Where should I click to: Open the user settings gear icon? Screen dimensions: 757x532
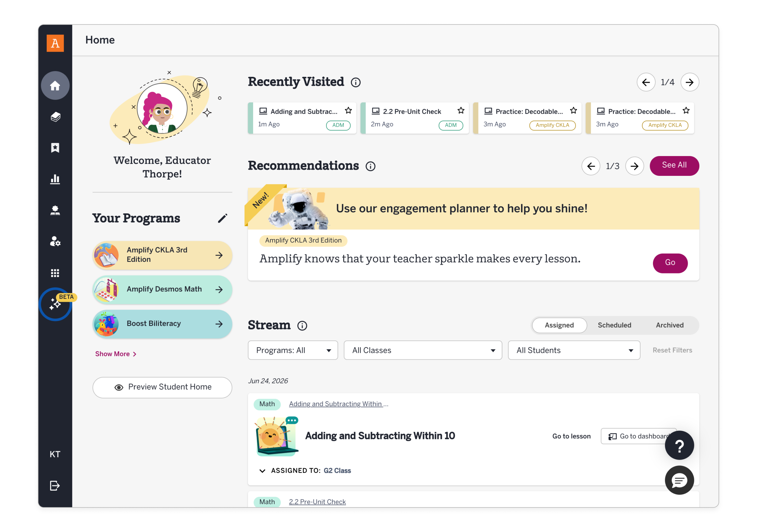coord(55,241)
